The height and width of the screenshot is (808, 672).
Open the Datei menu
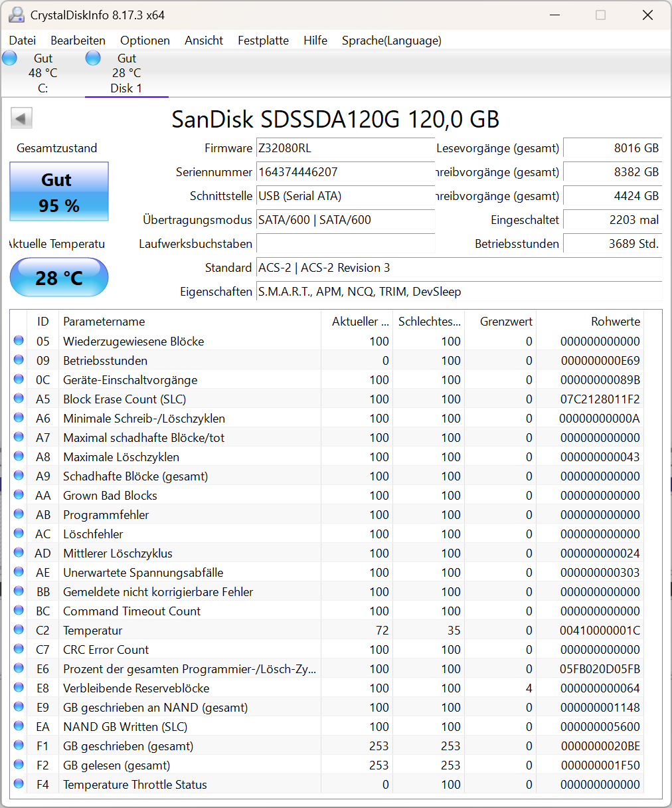coord(23,41)
